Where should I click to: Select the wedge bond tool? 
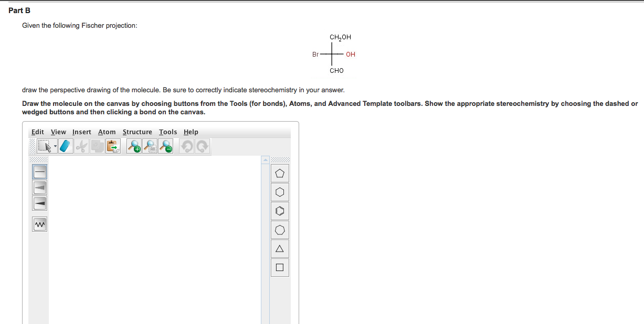tap(39, 203)
